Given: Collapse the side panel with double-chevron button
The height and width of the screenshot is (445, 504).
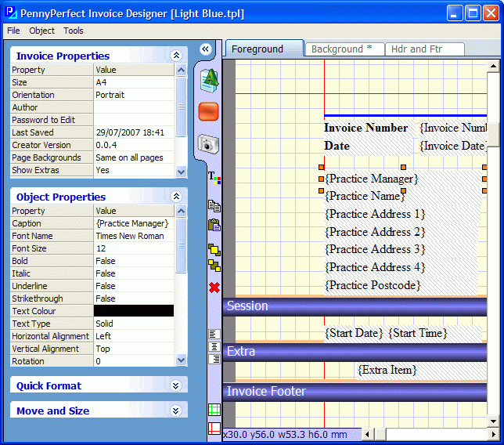Looking at the screenshot, I should point(205,49).
